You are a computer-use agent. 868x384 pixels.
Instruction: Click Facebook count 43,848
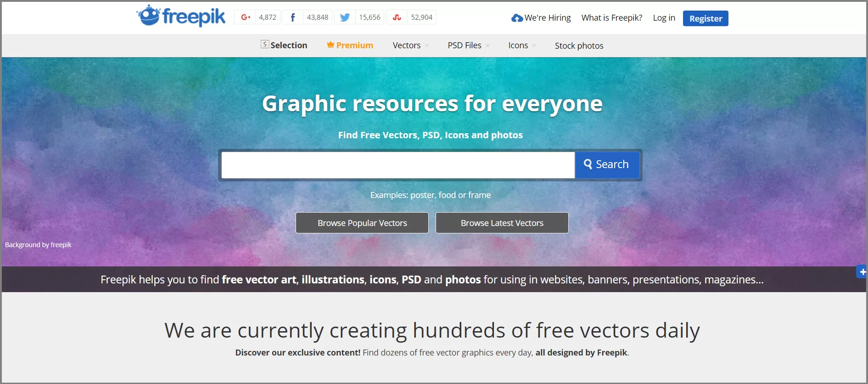click(x=318, y=17)
